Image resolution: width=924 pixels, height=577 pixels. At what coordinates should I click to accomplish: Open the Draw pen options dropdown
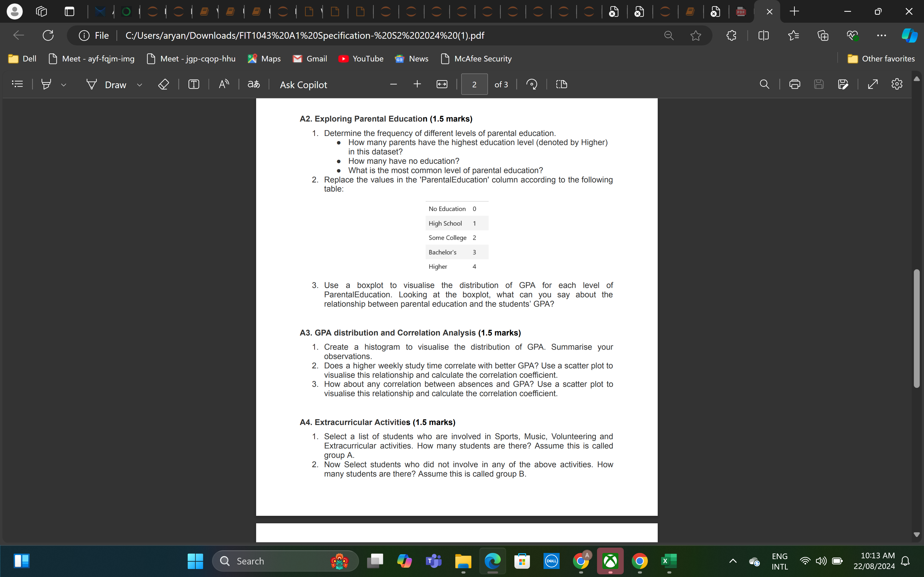coord(139,84)
